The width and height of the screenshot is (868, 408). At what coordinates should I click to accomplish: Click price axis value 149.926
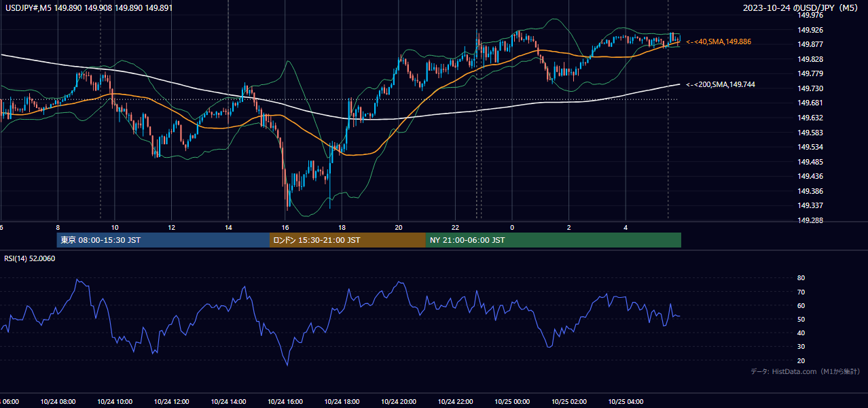click(x=810, y=30)
